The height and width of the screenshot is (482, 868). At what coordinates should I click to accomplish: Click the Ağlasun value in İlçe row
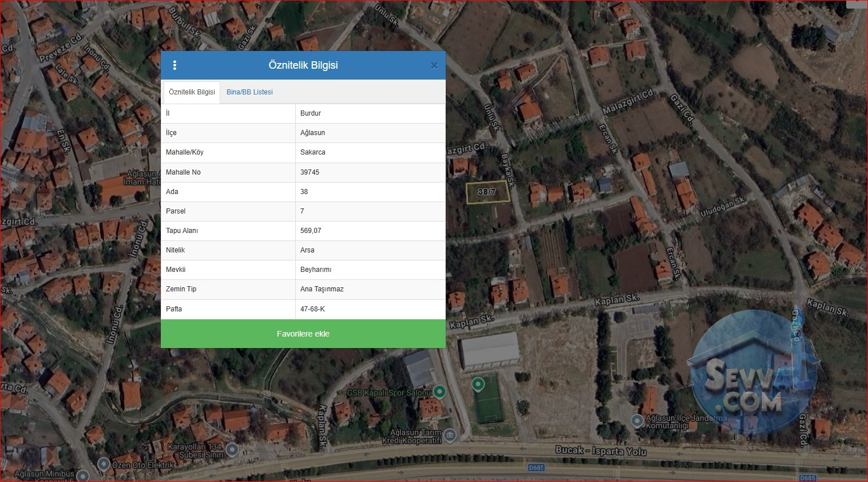pyautogui.click(x=312, y=133)
